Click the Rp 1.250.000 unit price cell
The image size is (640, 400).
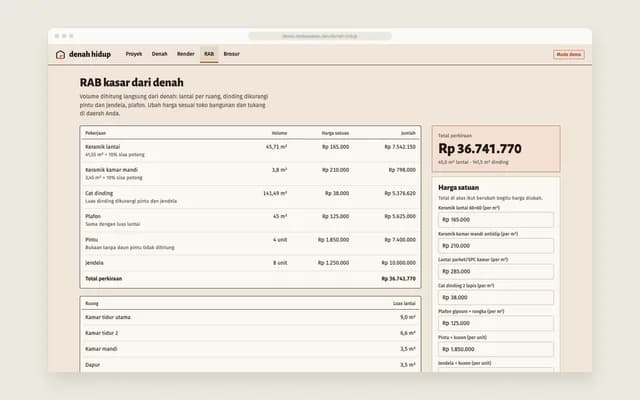(333, 263)
